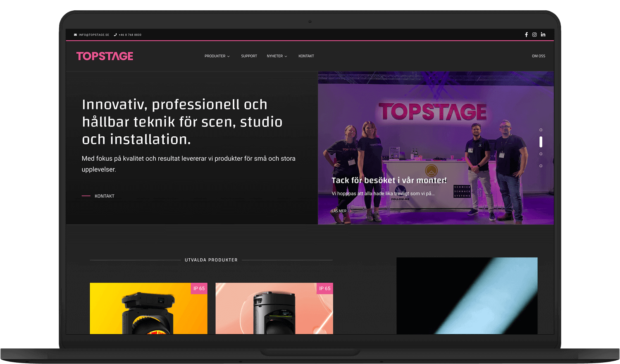
Task: Select the third slider dot indicator
Action: click(x=541, y=154)
